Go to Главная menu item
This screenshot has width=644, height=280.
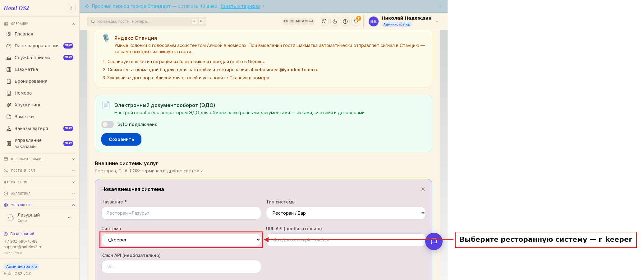pyautogui.click(x=39, y=34)
